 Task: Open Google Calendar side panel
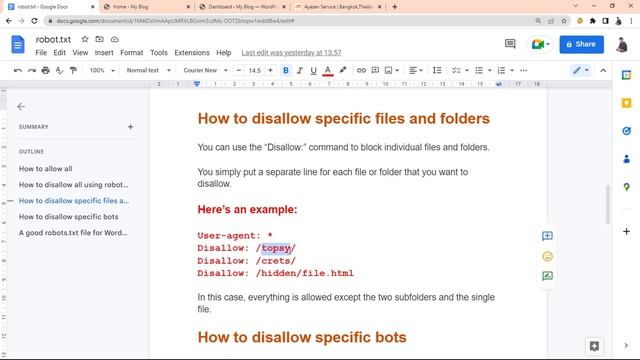626,75
